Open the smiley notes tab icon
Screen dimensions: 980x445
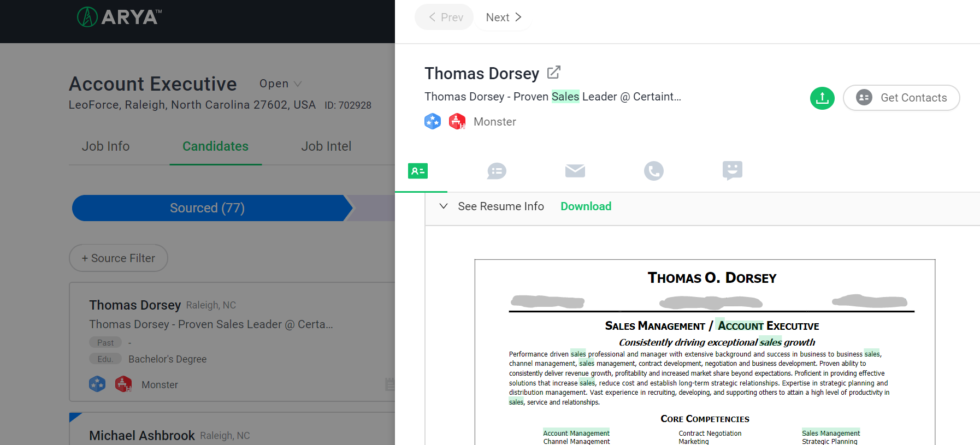(x=732, y=170)
